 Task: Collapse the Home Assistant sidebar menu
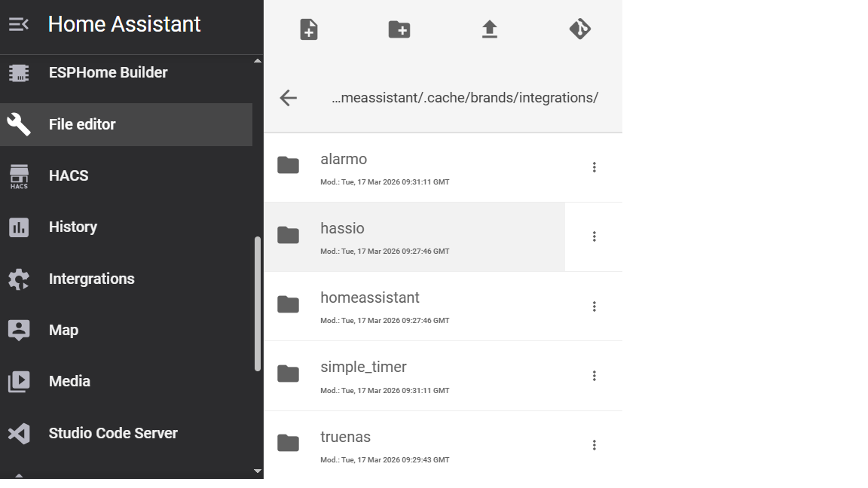(19, 24)
